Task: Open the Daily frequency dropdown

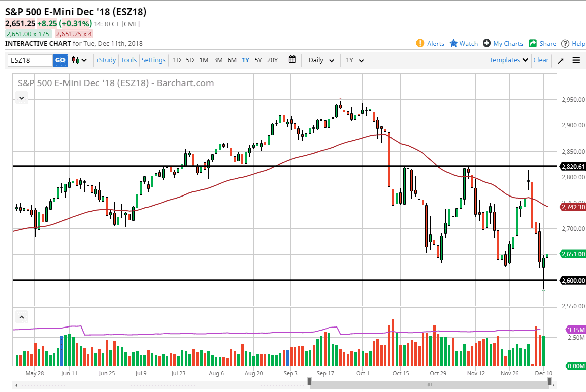Action: coord(320,60)
